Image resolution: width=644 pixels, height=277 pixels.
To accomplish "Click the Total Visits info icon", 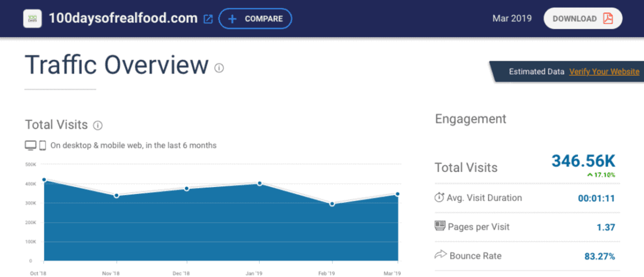I will (98, 125).
